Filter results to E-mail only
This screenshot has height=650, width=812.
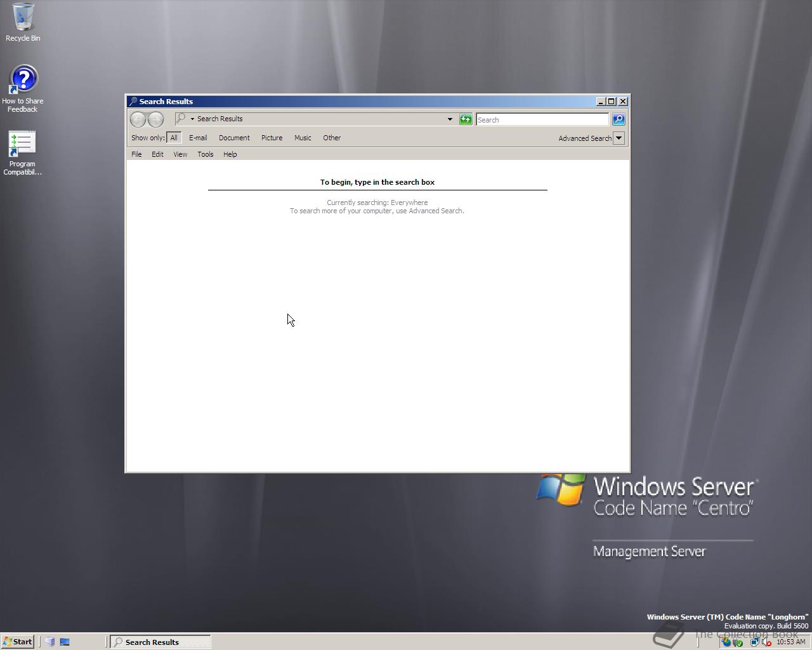[x=198, y=138]
